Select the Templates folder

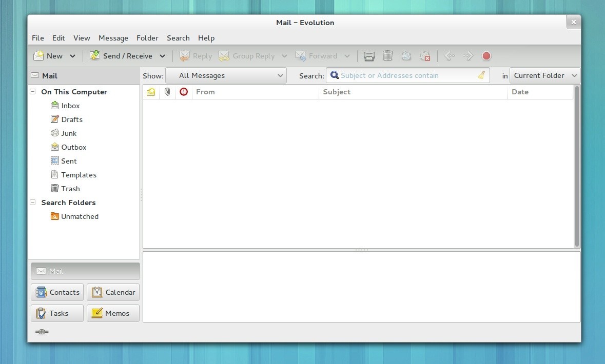coord(74,175)
